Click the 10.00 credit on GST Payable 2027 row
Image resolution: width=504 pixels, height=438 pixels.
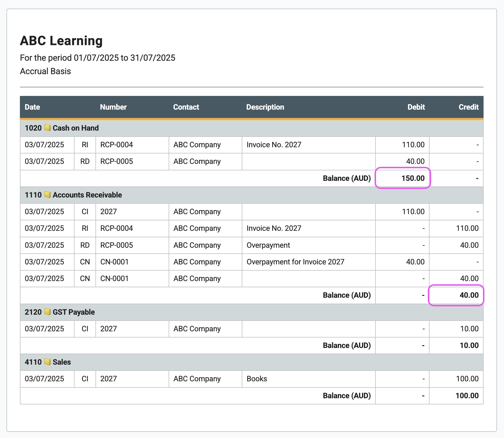click(x=469, y=329)
